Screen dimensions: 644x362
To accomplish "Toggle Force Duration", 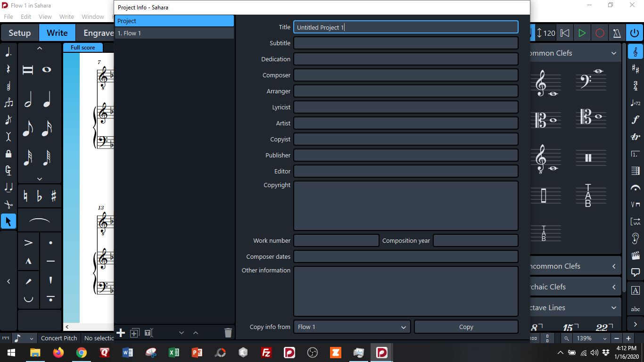I will point(8,171).
